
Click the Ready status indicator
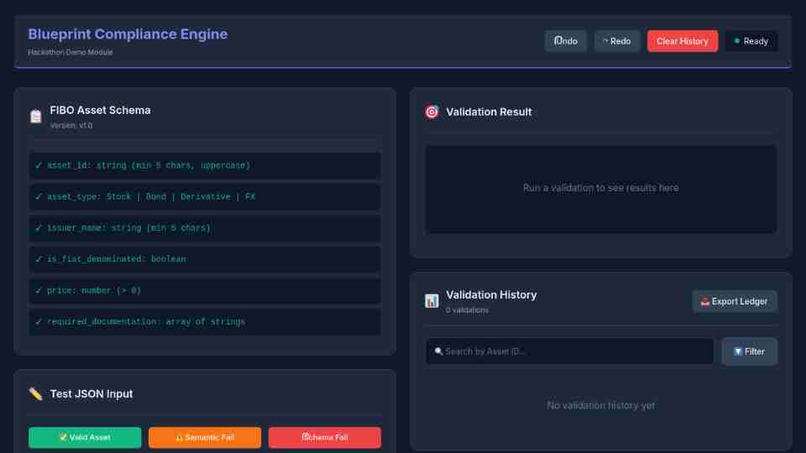[x=751, y=41]
